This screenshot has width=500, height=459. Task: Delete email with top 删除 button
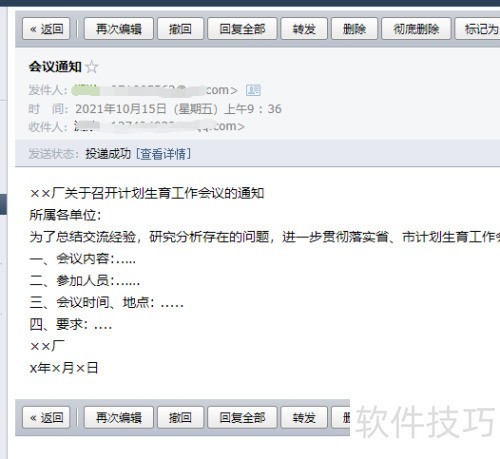(354, 29)
